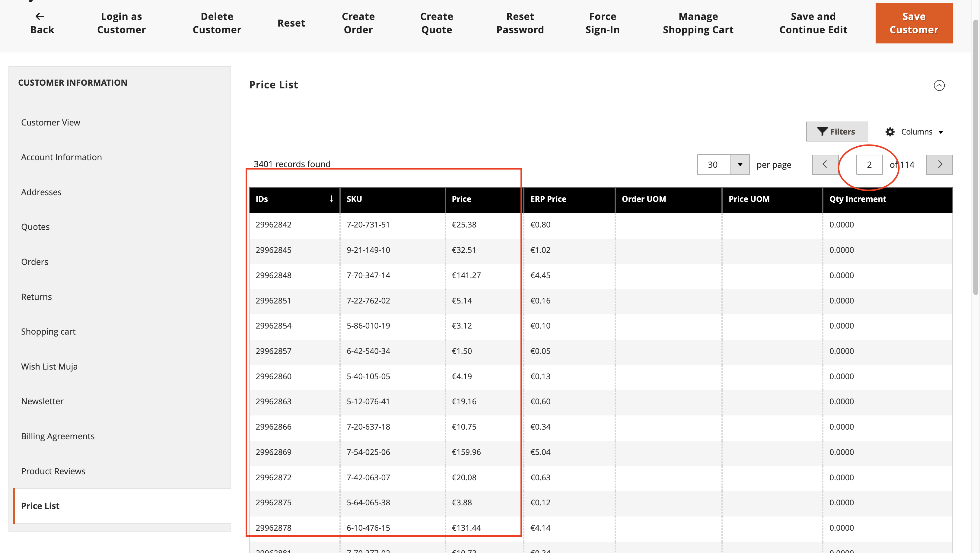Click Delete Customer button
The height and width of the screenshot is (553, 980).
tap(217, 23)
